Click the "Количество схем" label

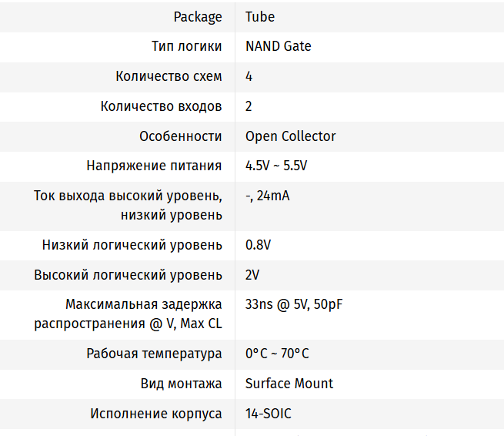[x=169, y=76]
